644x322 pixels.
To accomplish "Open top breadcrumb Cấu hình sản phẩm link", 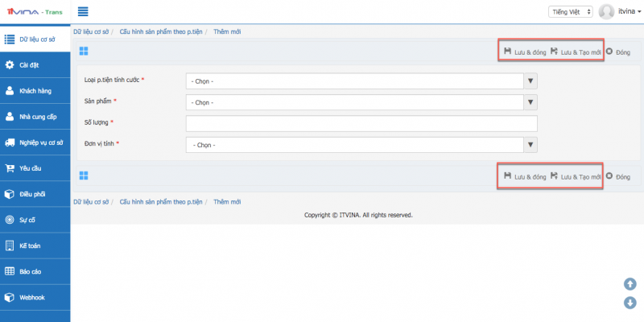I will point(160,31).
